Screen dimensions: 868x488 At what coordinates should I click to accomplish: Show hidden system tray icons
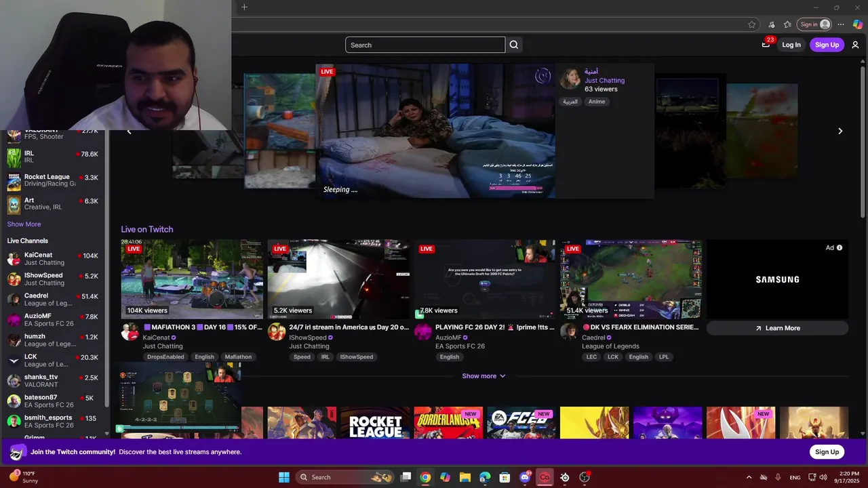[749, 477]
